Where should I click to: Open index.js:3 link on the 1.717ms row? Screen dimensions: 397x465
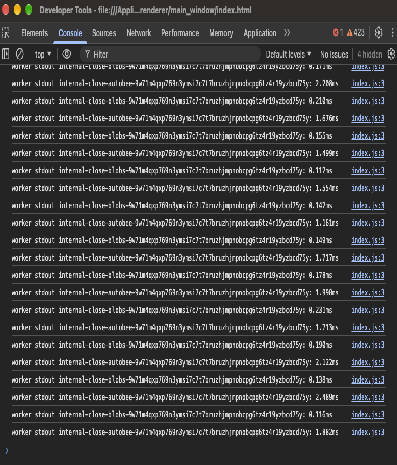(x=368, y=258)
